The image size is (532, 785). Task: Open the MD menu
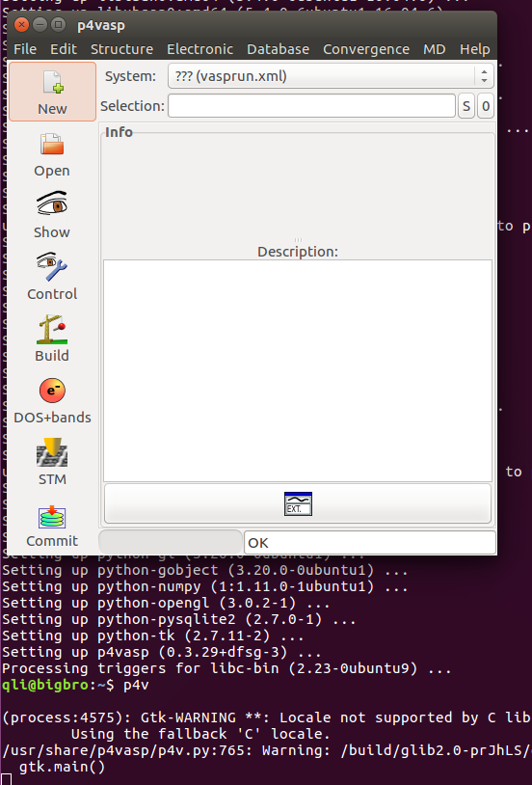click(x=434, y=49)
